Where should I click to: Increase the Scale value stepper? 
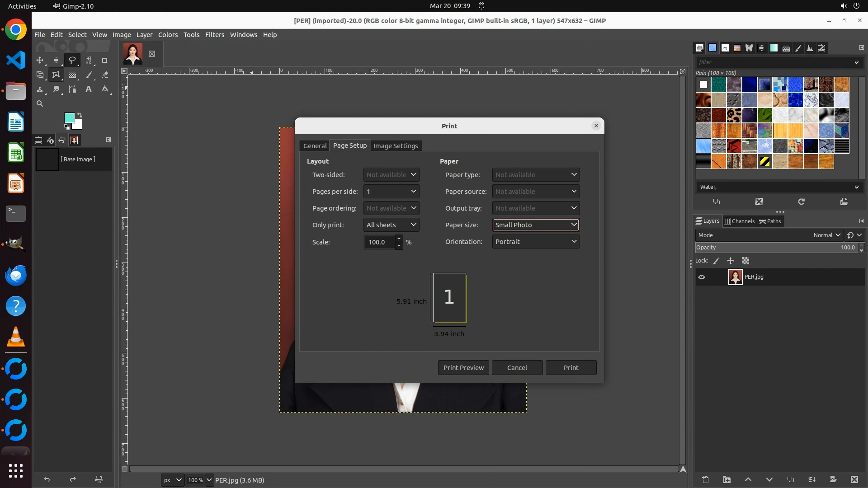pos(399,239)
